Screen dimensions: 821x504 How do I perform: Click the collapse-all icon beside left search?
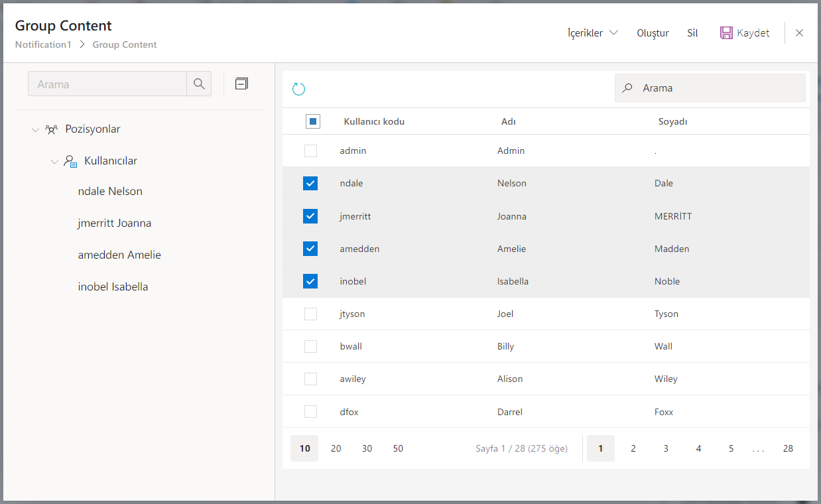[x=242, y=84]
